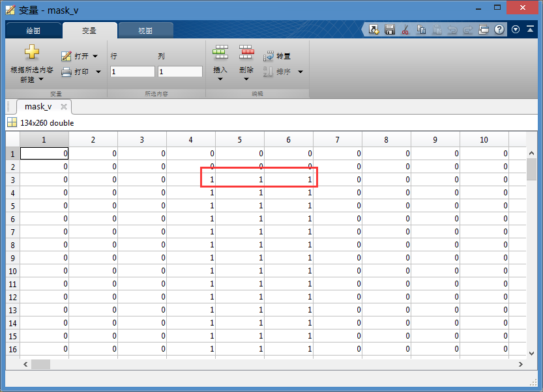Click the Transpose (转置) button
The width and height of the screenshot is (543, 392).
tap(277, 57)
